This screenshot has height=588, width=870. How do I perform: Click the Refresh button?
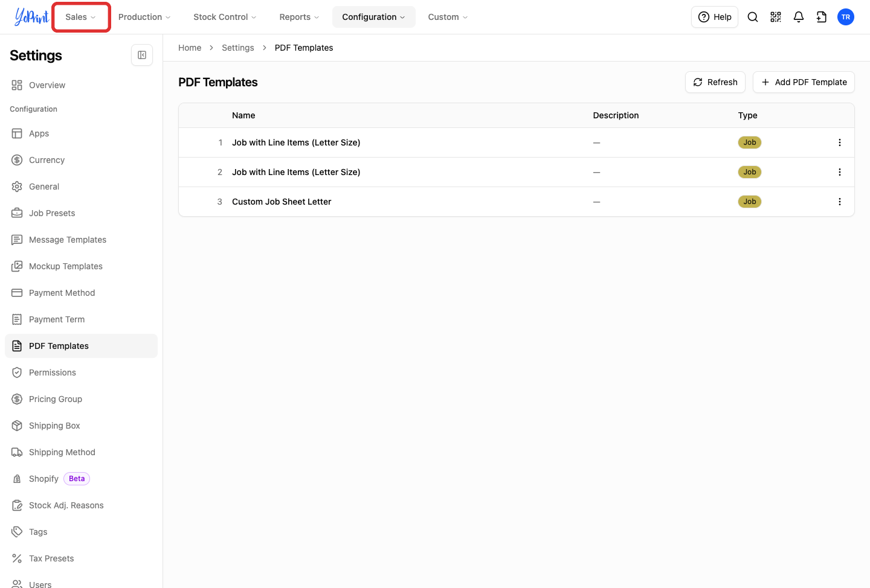(715, 82)
